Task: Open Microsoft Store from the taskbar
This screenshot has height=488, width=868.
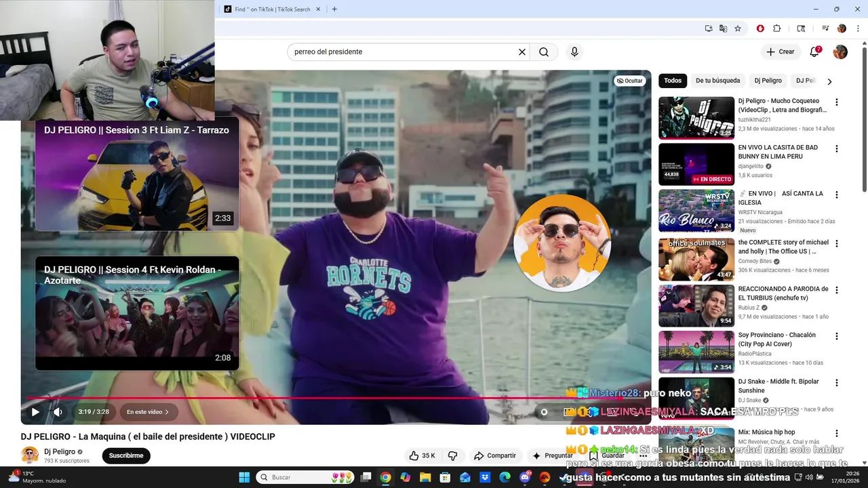Action: click(x=445, y=477)
